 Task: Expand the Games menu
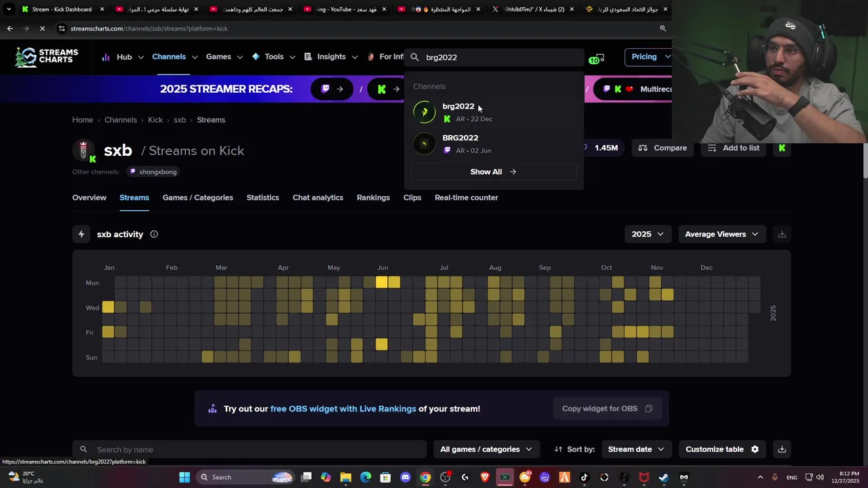click(224, 57)
